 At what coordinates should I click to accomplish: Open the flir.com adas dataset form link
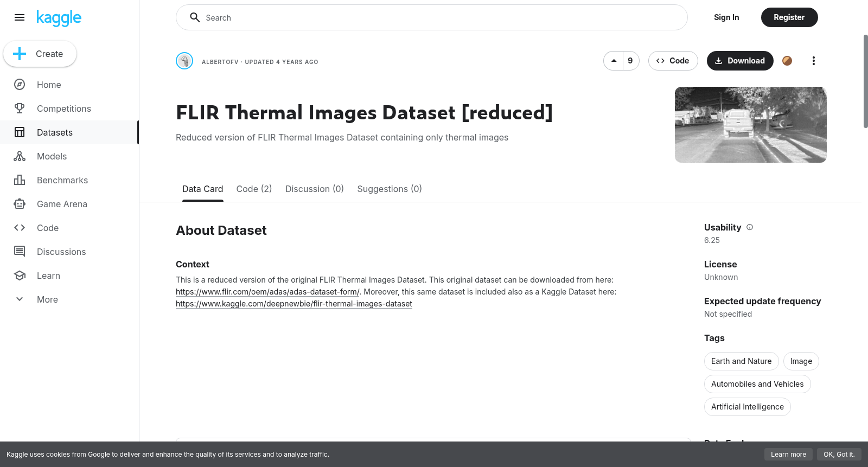[x=267, y=292]
